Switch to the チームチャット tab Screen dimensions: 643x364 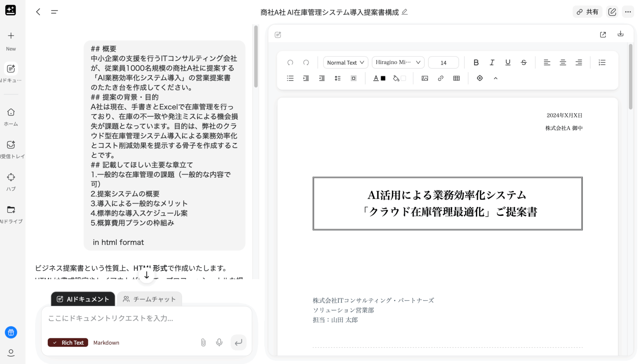click(x=149, y=299)
